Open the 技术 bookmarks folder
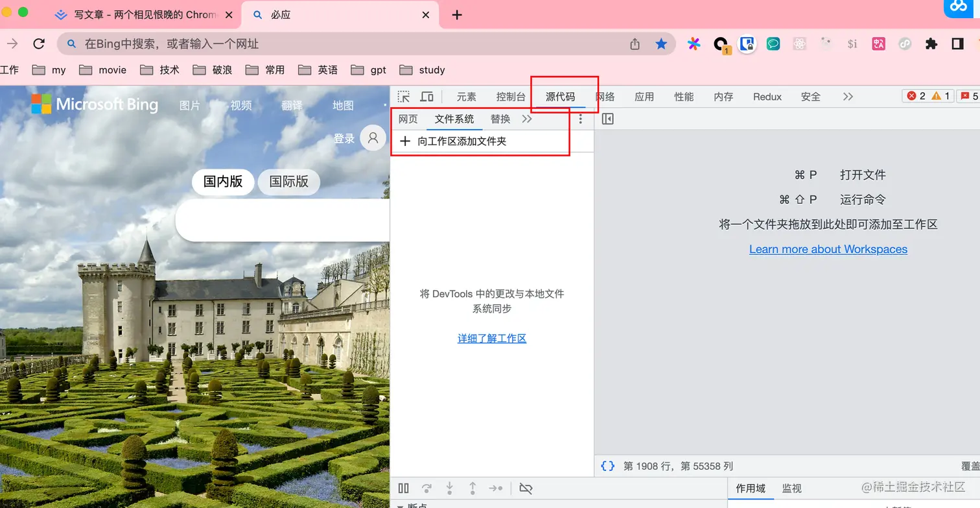Viewport: 980px width, 508px height. 159,70
